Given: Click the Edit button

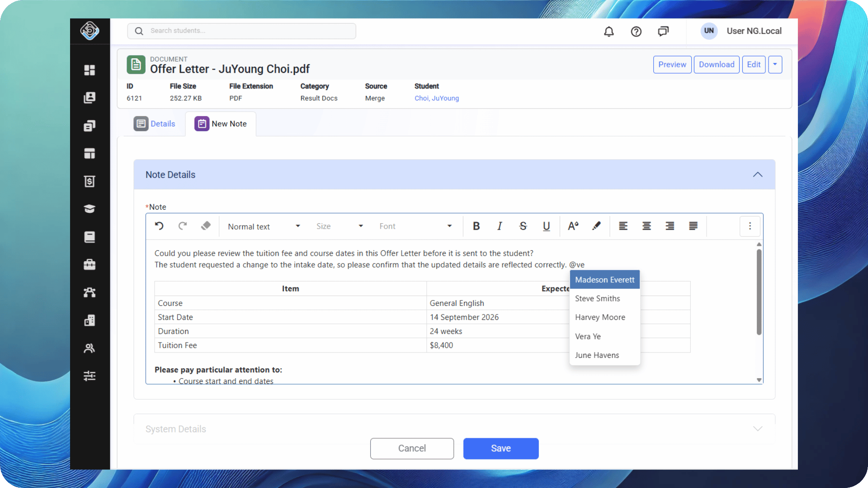Looking at the screenshot, I should [x=754, y=65].
